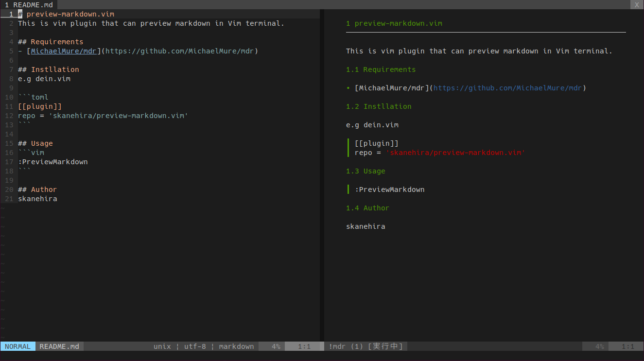Image resolution: width=644 pixels, height=361 pixels.
Task: Place cursor on 'This is vim plugin' line in the editor
Action: (x=151, y=23)
